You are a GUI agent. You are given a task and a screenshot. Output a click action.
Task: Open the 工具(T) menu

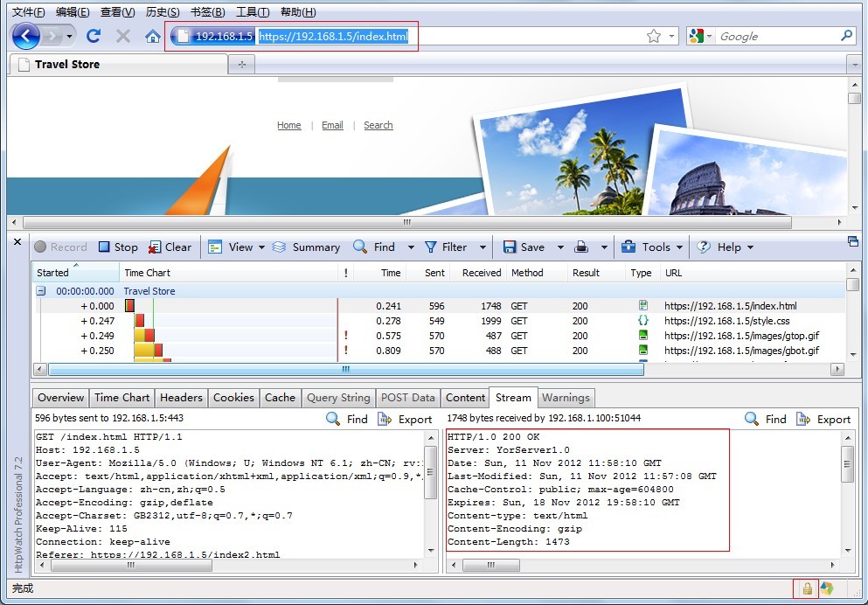click(253, 12)
